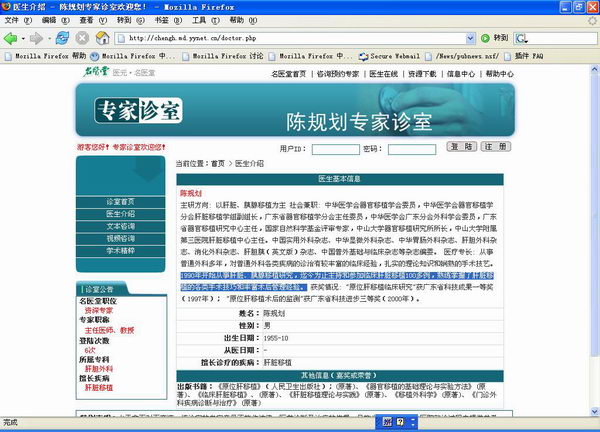
Task: Click the 密码 password field
Action: [x=412, y=149]
